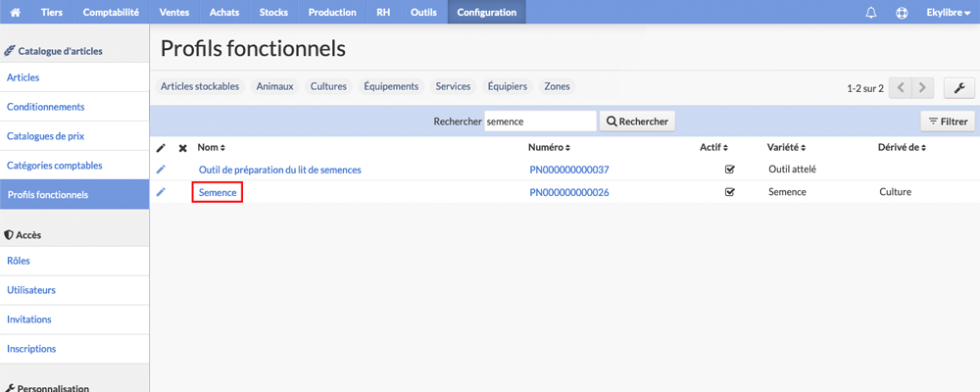980x392 pixels.
Task: Filter by Animaux category
Action: (274, 86)
